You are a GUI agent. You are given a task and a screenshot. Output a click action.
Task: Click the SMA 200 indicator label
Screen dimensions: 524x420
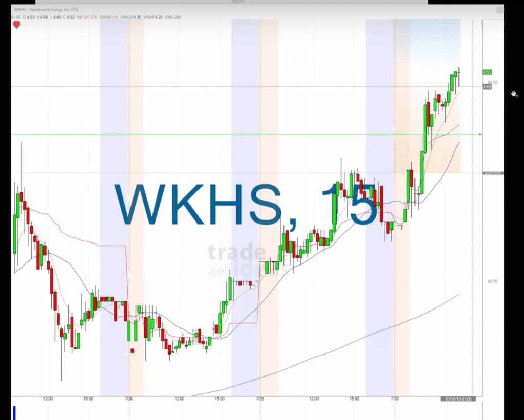173,17
